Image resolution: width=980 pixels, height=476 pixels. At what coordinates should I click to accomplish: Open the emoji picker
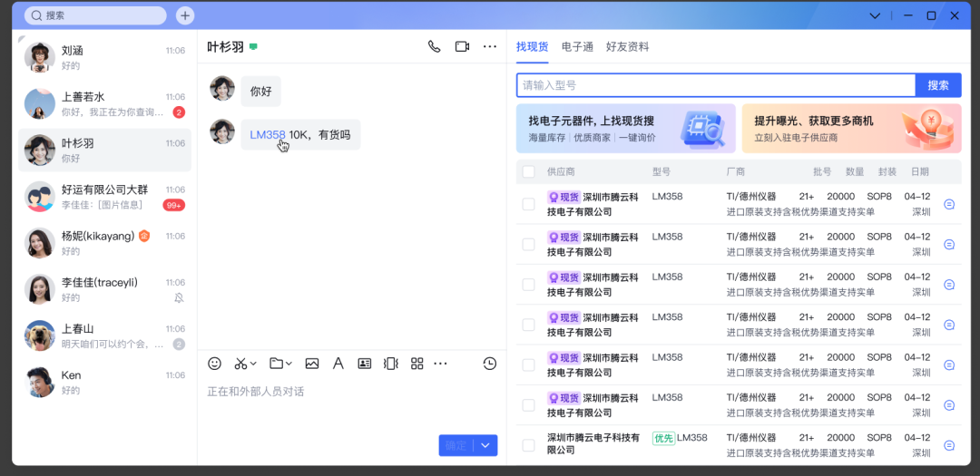click(214, 364)
